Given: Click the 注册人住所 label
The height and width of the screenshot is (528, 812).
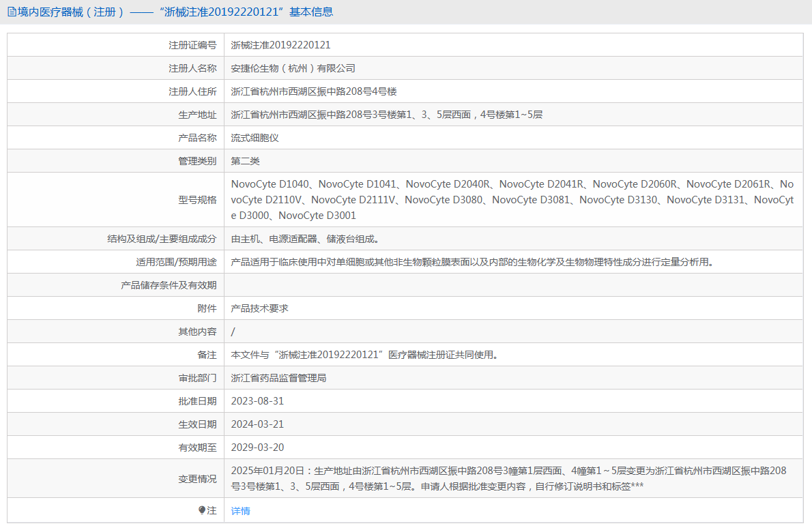Looking at the screenshot, I should point(192,91).
